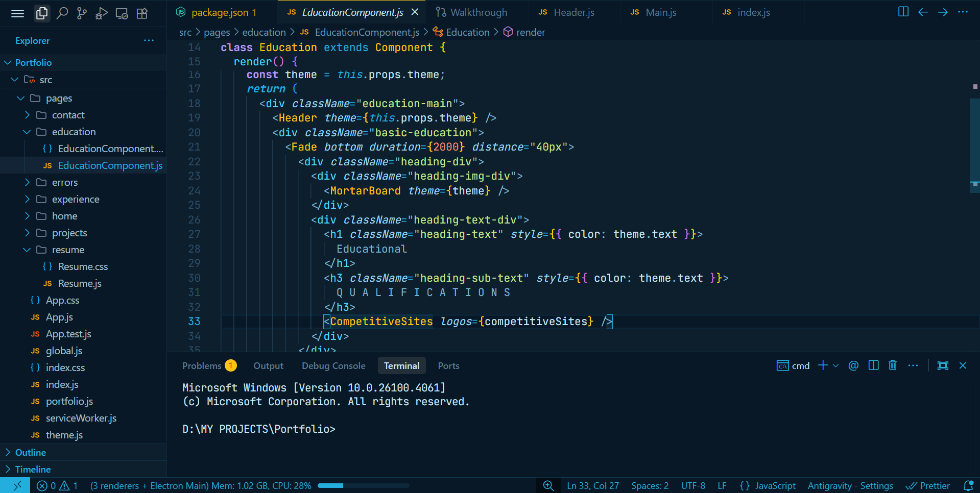The height and width of the screenshot is (493, 980).
Task: Open the Ports panel tab
Action: [448, 365]
